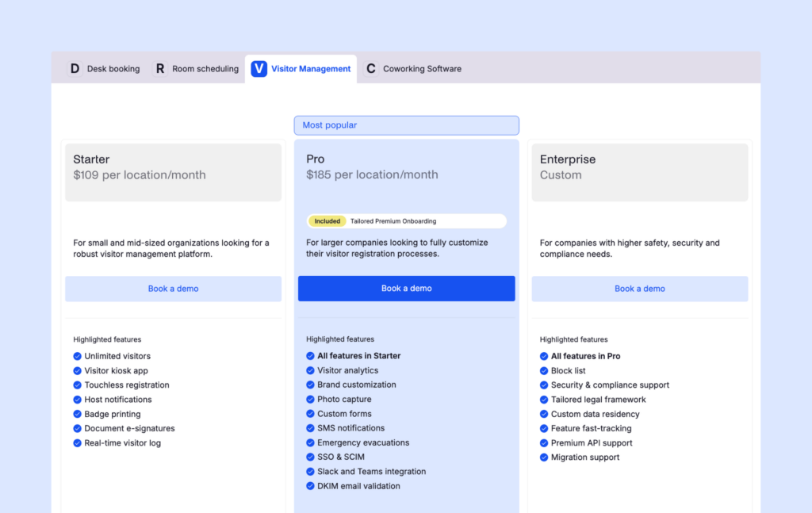Click checkmark icon beside Unlimited visitors
Image resolution: width=812 pixels, height=513 pixels.
coord(78,357)
